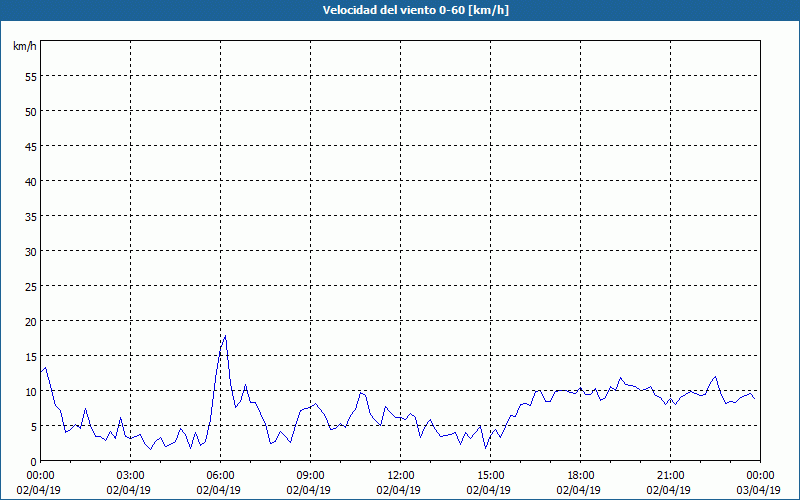Viewport: 800px width, 500px height.
Task: Pick the "18:00" time label
Action: pyautogui.click(x=580, y=476)
